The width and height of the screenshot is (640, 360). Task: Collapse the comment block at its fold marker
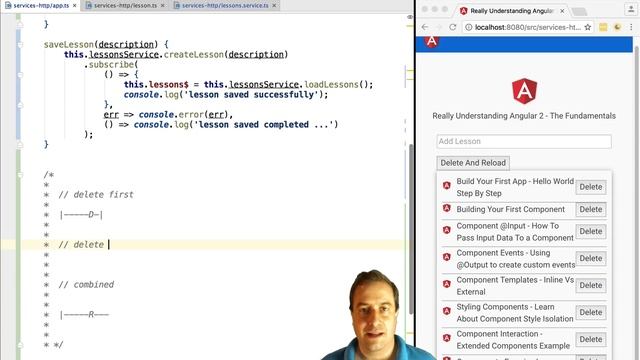20,175
